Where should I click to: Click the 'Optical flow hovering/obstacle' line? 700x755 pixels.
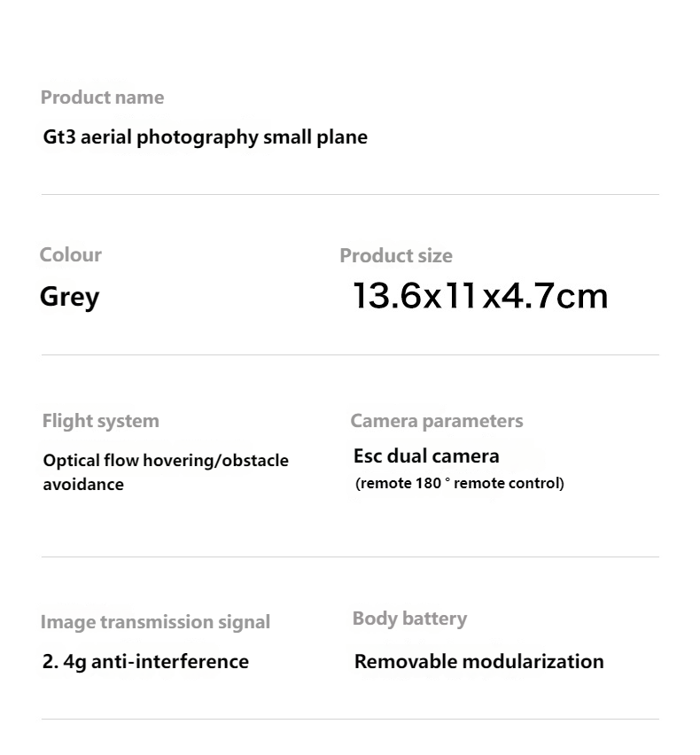click(166, 461)
